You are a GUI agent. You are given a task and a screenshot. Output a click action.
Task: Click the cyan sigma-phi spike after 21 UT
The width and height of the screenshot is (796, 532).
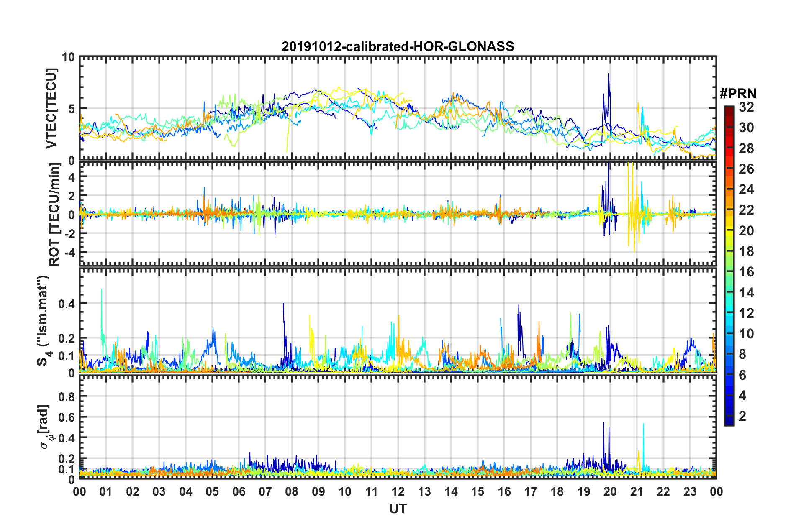(643, 426)
